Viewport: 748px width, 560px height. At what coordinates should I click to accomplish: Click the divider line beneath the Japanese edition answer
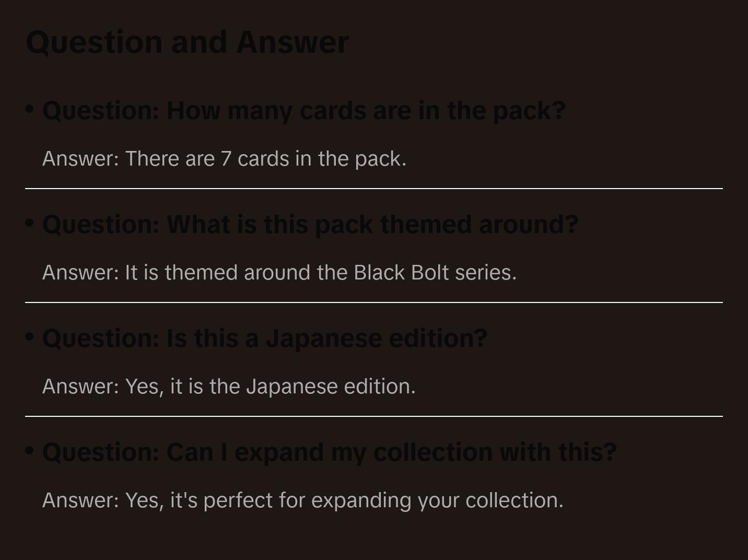click(374, 416)
